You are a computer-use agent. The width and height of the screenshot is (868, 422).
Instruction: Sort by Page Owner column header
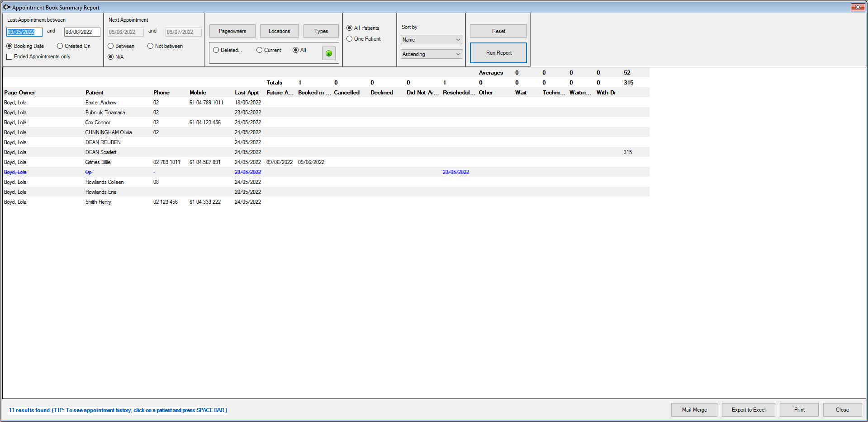click(20, 93)
